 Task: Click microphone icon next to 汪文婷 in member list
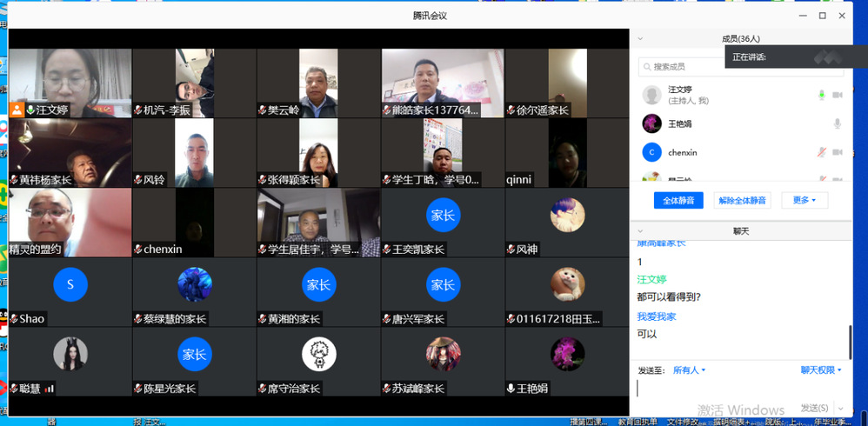click(821, 95)
